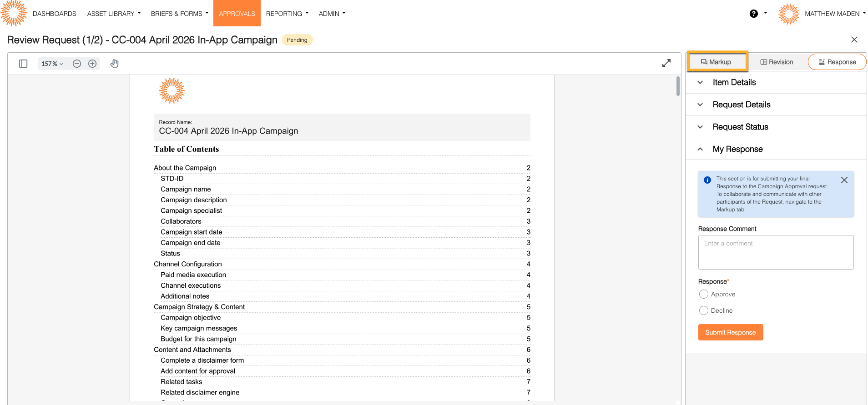The height and width of the screenshot is (405, 868).
Task: Click the zoom out minus icon
Action: pyautogui.click(x=77, y=64)
